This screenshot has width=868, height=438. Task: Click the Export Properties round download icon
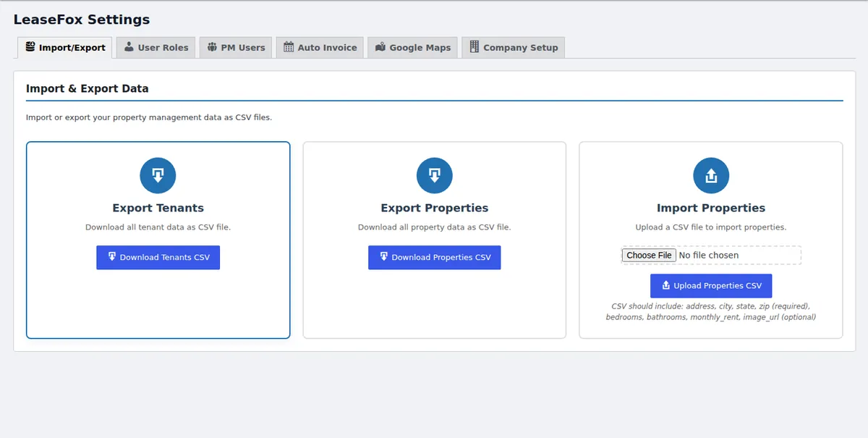pos(435,175)
